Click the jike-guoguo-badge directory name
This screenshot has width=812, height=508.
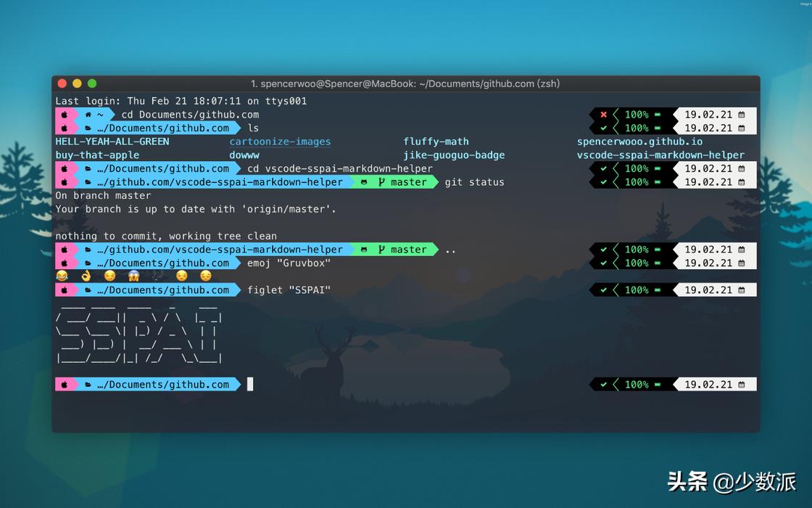click(x=454, y=155)
